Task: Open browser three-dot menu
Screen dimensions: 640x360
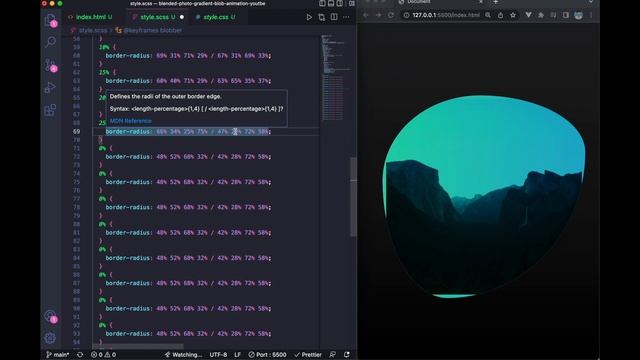Action: (x=591, y=15)
